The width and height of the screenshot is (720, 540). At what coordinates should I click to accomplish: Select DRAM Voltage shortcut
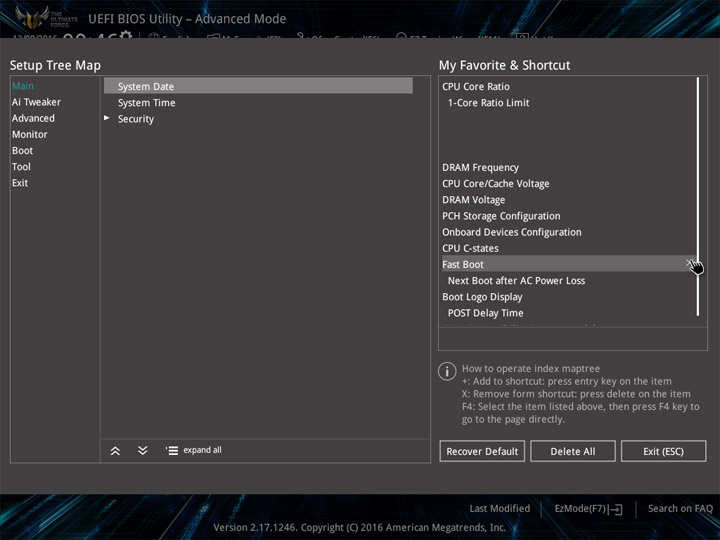[x=473, y=200]
